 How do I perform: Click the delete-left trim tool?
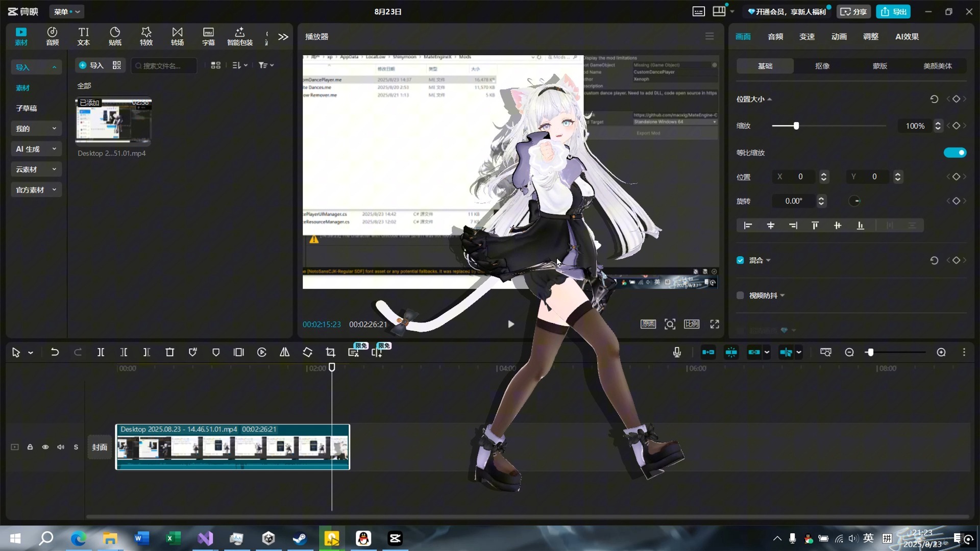tap(124, 352)
